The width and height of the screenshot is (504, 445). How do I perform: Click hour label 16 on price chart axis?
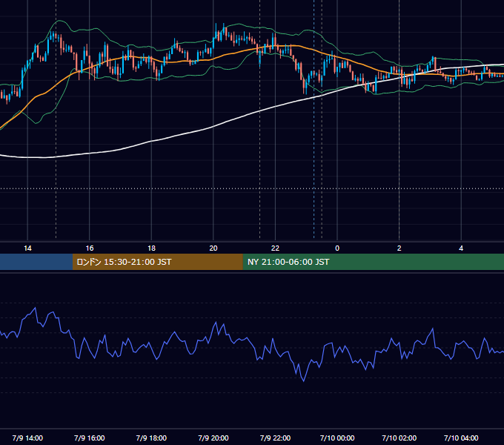[90, 248]
